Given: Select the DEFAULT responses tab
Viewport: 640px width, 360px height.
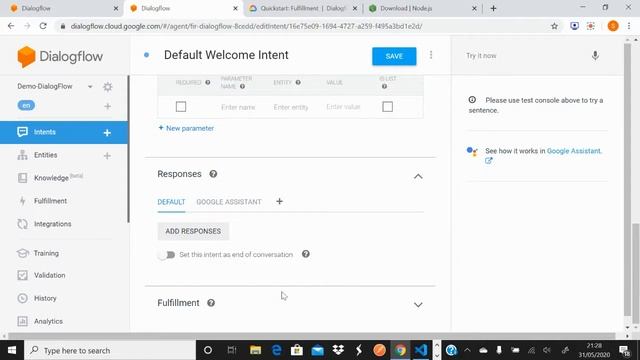Looking at the screenshot, I should click(171, 202).
